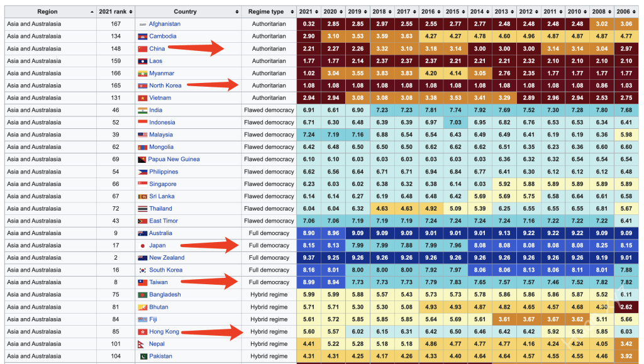The width and height of the screenshot is (644, 364).
Task: Sort by the 2006 score column
Action: [625, 11]
